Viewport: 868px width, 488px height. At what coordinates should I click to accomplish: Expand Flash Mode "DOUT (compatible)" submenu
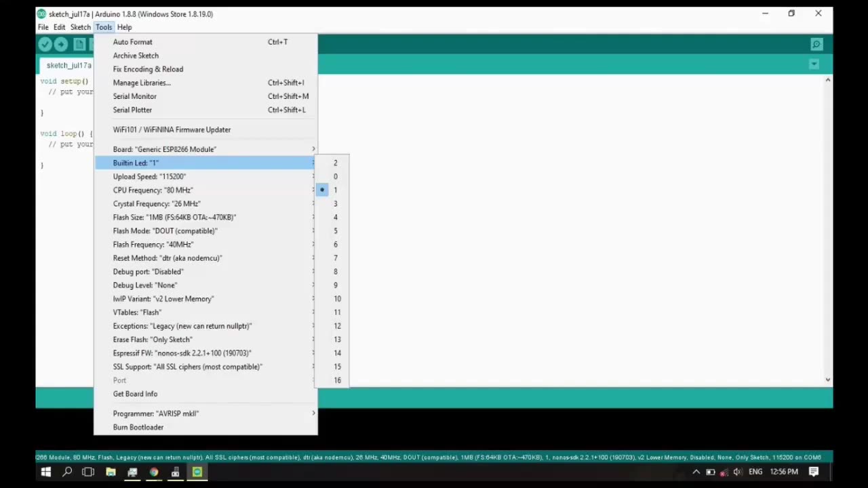205,230
